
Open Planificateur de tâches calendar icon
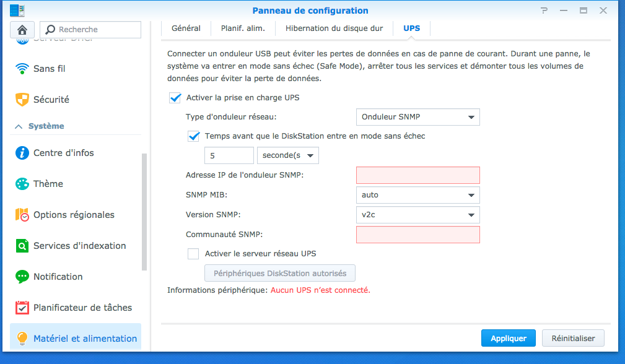tap(22, 308)
